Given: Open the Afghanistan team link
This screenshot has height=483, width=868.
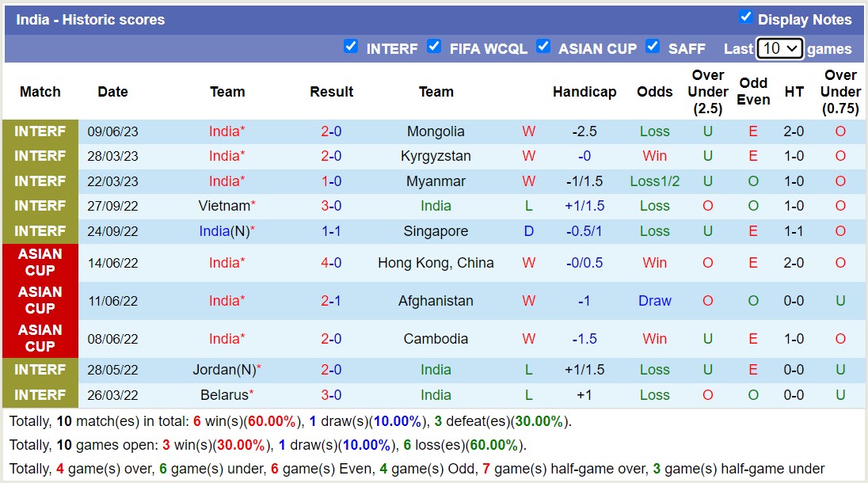Looking at the screenshot, I should click(436, 301).
